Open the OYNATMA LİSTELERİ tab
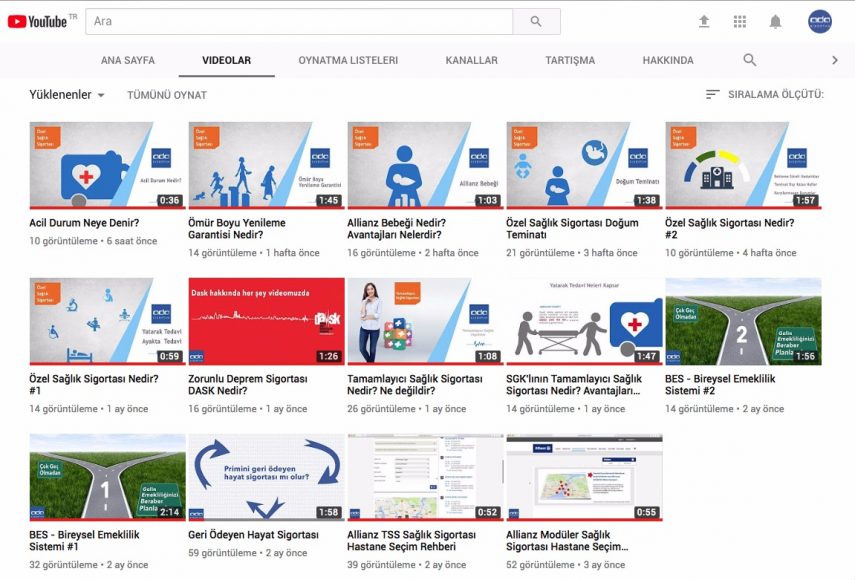The image size is (855, 580). click(348, 60)
